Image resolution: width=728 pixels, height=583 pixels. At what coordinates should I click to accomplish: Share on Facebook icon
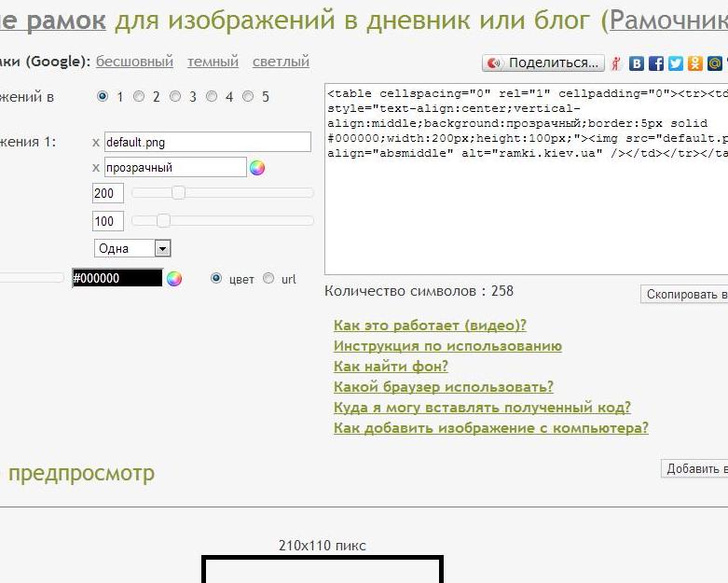point(655,63)
